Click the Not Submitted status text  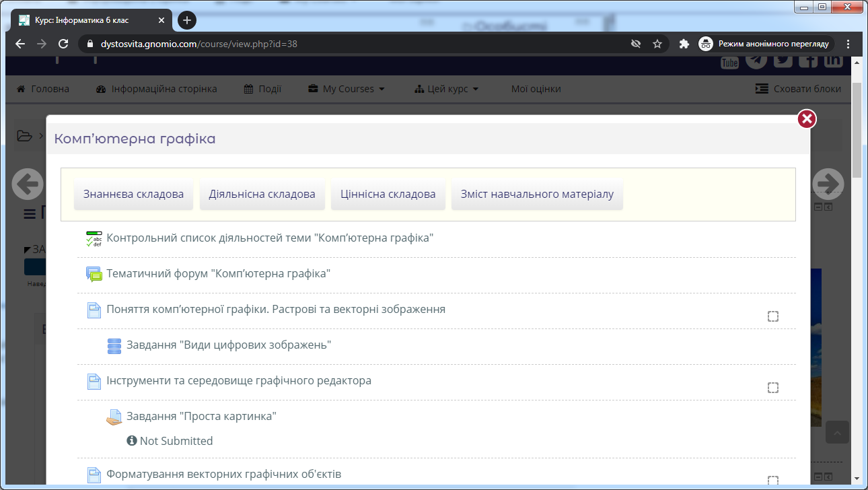(176, 442)
